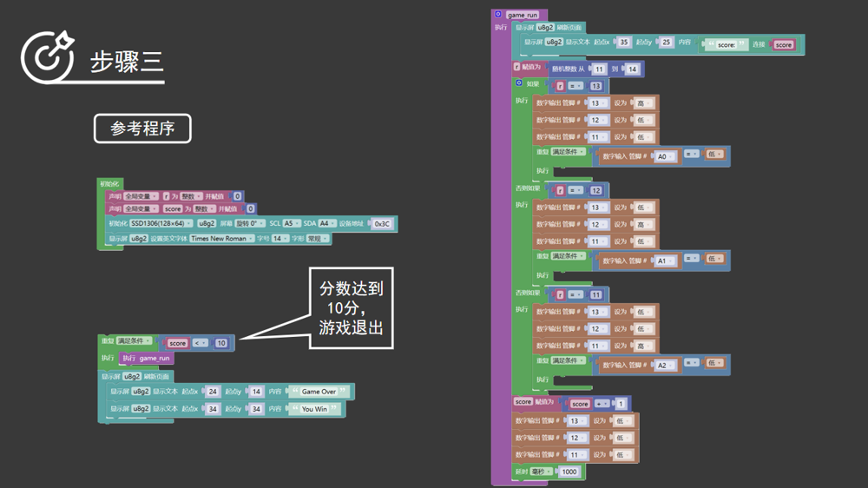This screenshot has width=868, height=488.
Task: Click initial value 0 of variable r
Action: tap(237, 196)
